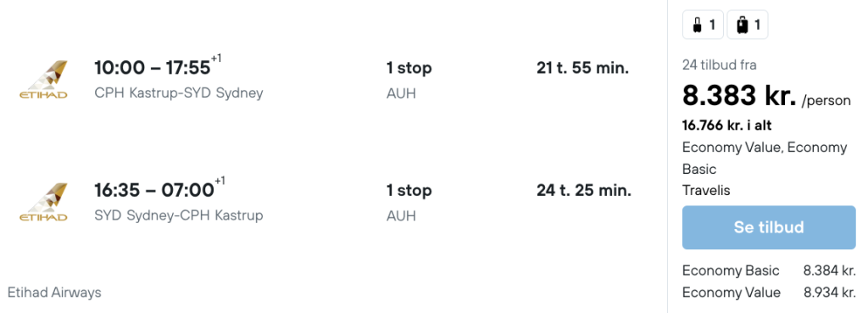Click the 21 t. 55 min. duration
Screen dimensions: 868x313
(583, 68)
